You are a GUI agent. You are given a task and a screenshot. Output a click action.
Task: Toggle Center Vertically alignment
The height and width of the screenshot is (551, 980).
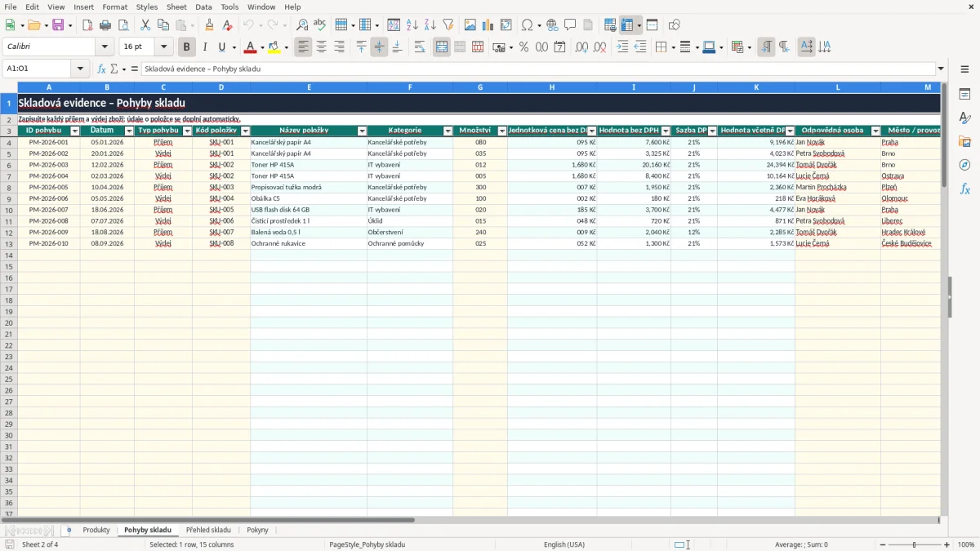click(x=379, y=47)
